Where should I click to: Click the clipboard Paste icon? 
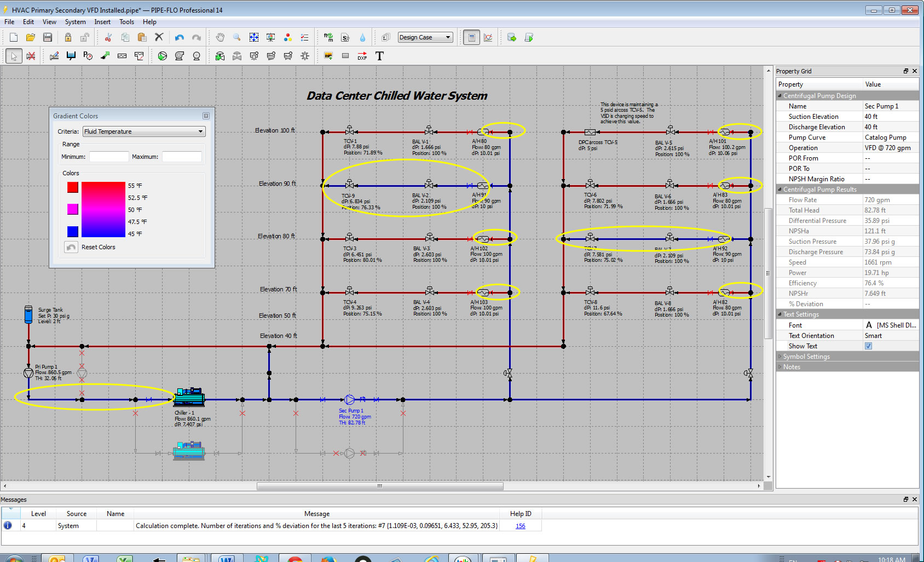point(142,37)
